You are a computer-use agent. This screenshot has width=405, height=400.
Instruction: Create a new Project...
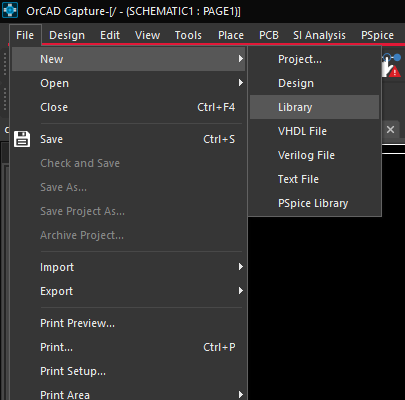[314, 59]
